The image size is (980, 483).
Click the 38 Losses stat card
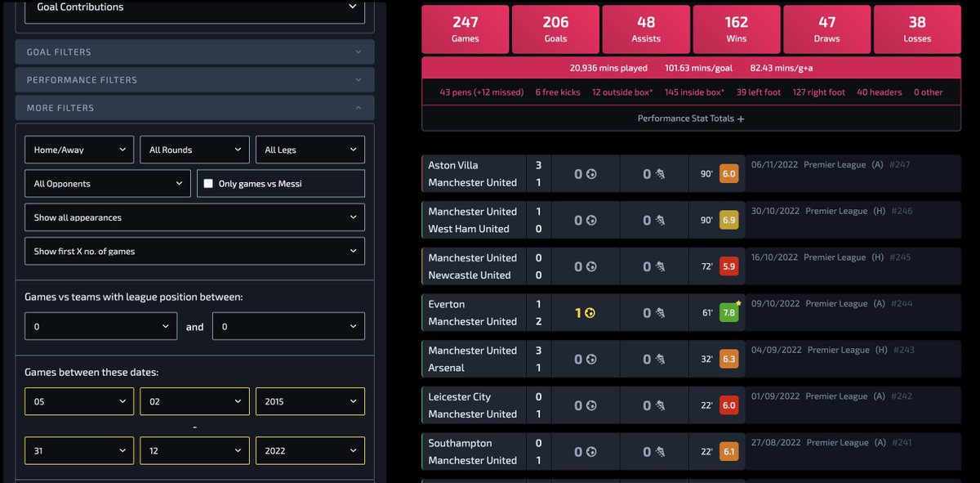(917, 29)
